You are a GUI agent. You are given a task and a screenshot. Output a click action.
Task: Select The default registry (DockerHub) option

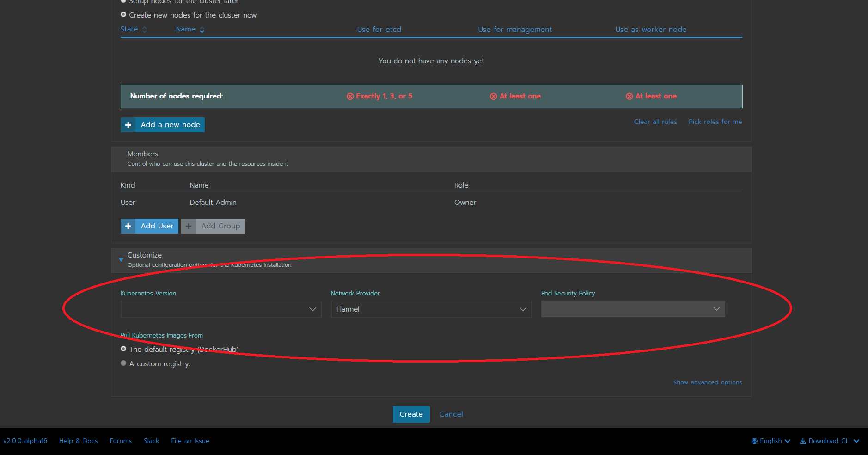coord(123,349)
